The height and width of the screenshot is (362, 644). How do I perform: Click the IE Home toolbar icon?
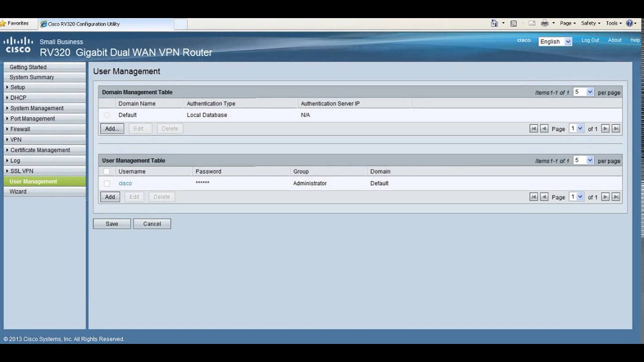[494, 23]
